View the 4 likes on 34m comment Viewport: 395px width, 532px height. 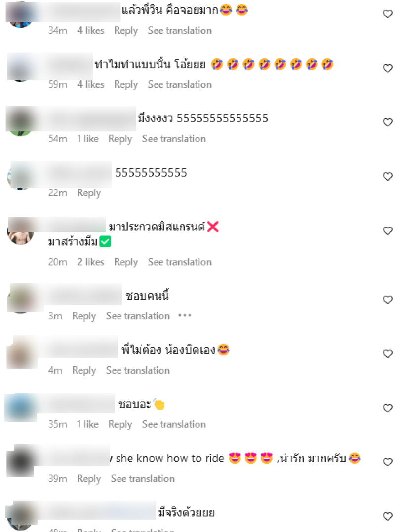pos(91,31)
